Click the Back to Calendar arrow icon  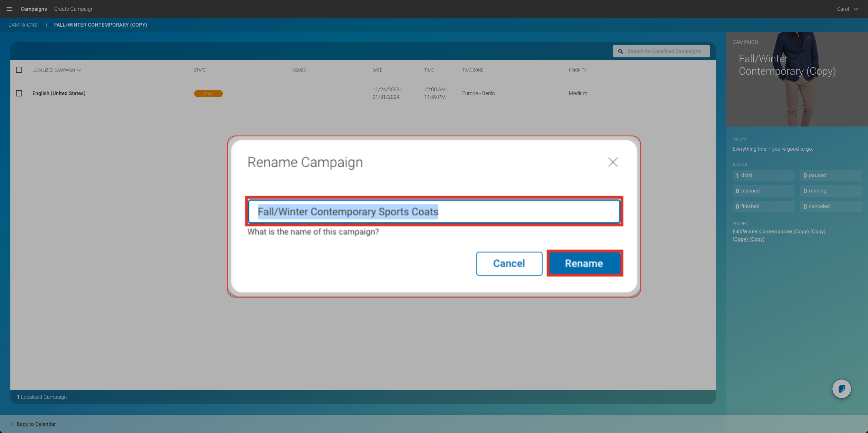12,424
